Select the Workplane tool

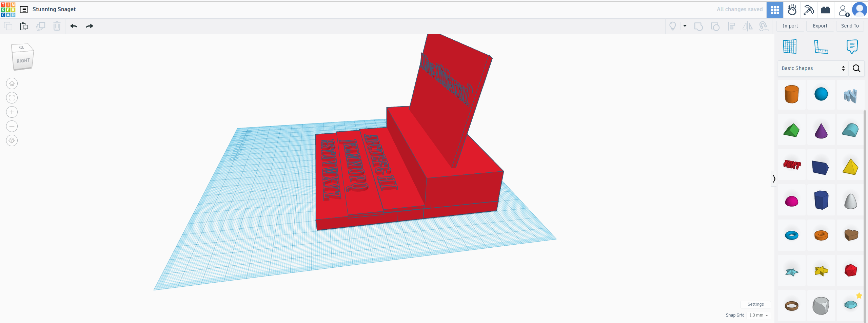coord(790,46)
